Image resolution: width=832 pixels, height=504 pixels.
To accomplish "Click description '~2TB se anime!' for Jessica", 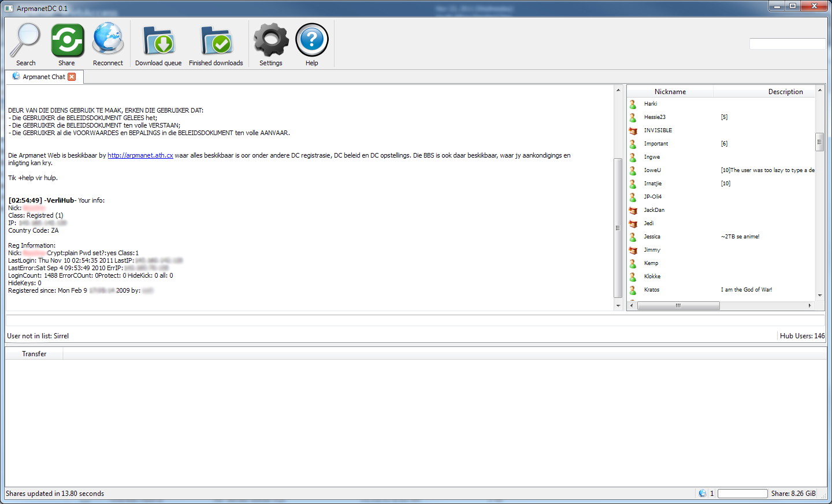I will 740,237.
